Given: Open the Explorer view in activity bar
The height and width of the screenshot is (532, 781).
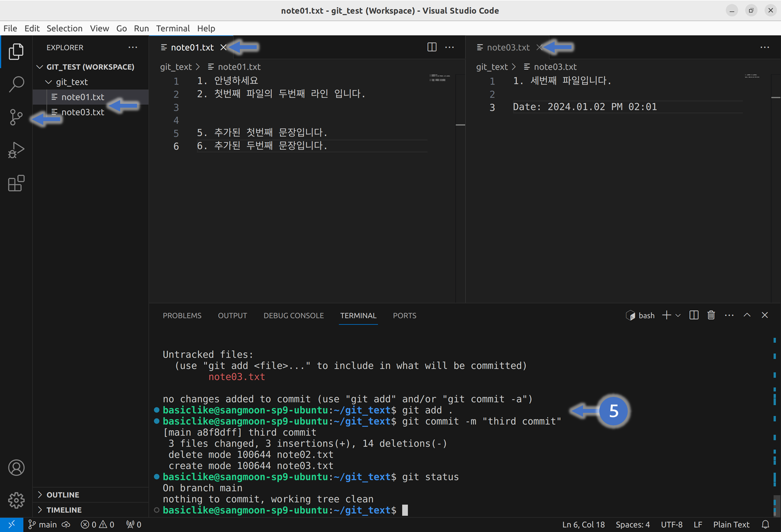Looking at the screenshot, I should coord(16,51).
